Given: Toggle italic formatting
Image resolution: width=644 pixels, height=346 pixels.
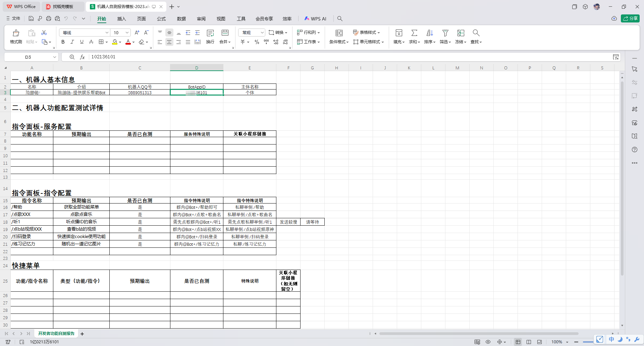Looking at the screenshot, I should (x=72, y=42).
